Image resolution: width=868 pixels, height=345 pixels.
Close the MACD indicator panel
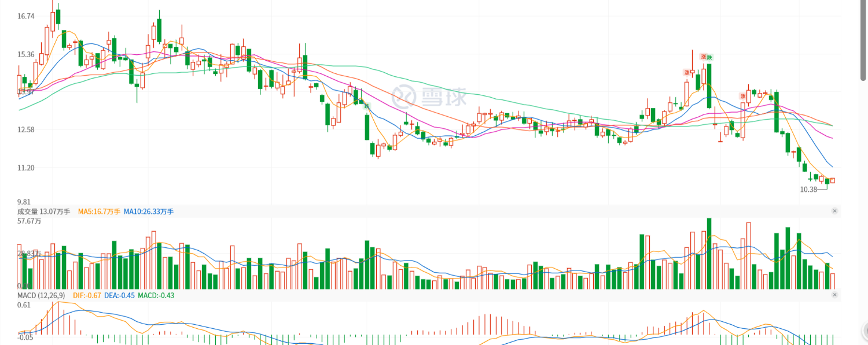point(834,295)
